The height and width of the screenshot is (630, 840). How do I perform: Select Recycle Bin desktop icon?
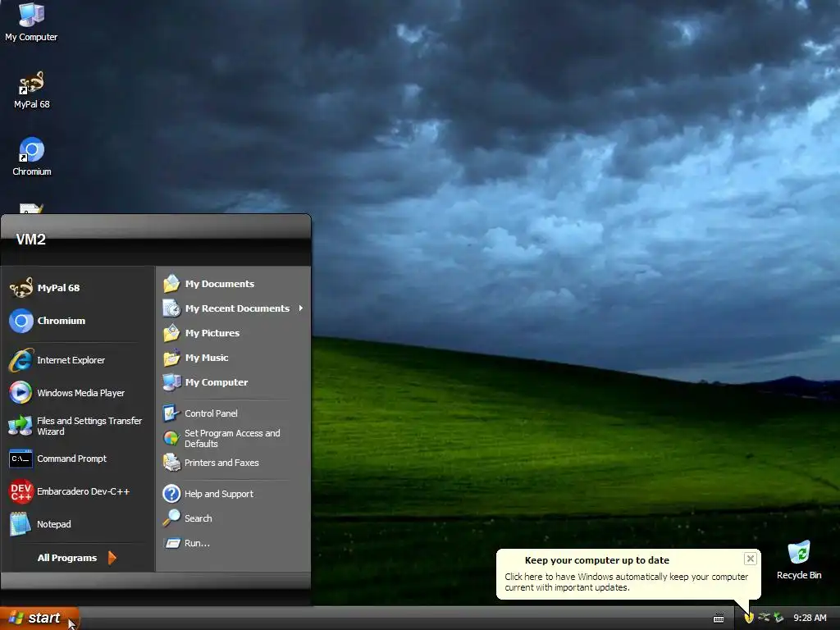799,560
